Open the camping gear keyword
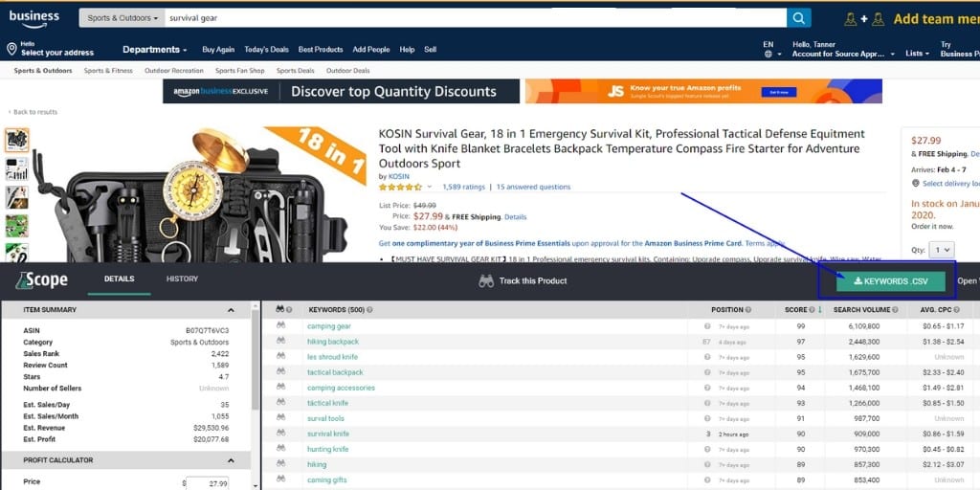The image size is (980, 490). (329, 326)
